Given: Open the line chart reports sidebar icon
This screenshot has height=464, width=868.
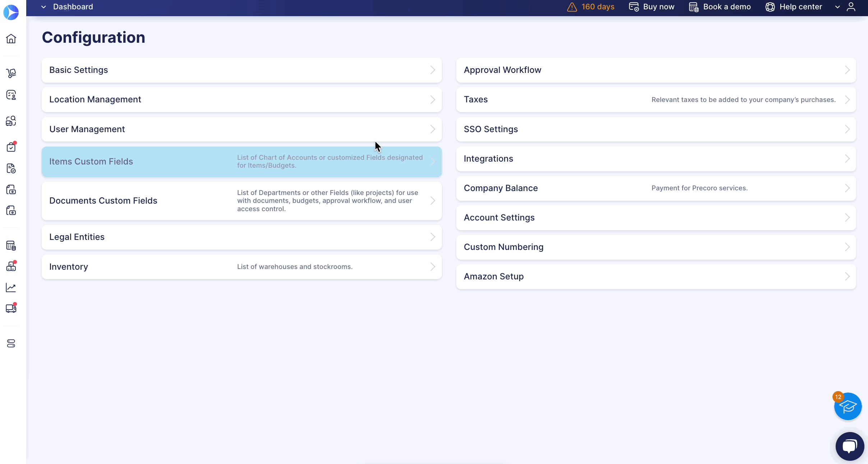Looking at the screenshot, I should [11, 287].
